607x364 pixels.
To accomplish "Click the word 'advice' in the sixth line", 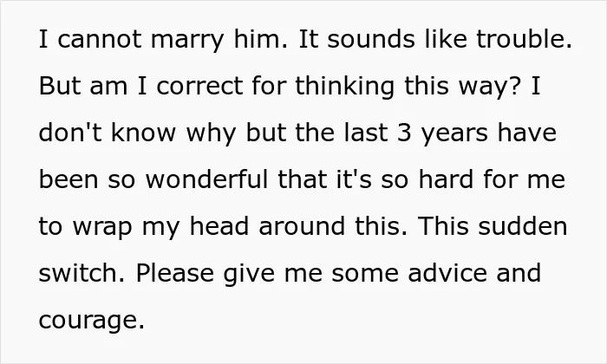I will coord(447,273).
